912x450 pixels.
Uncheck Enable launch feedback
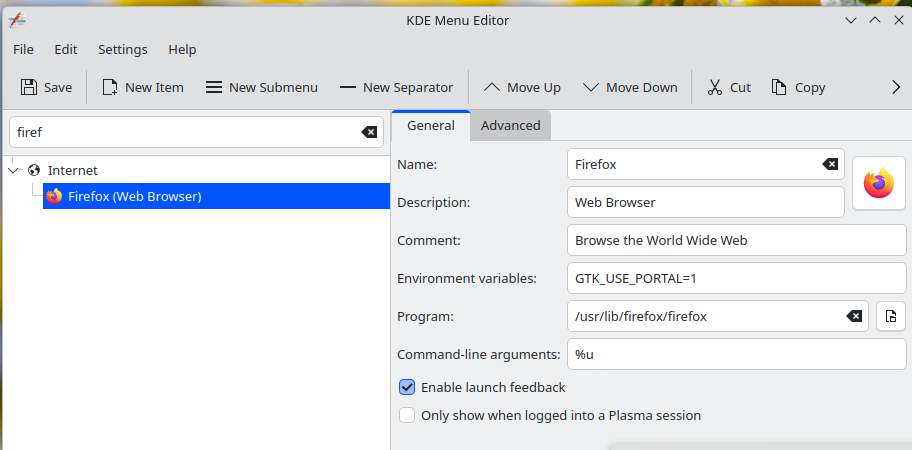(x=407, y=387)
